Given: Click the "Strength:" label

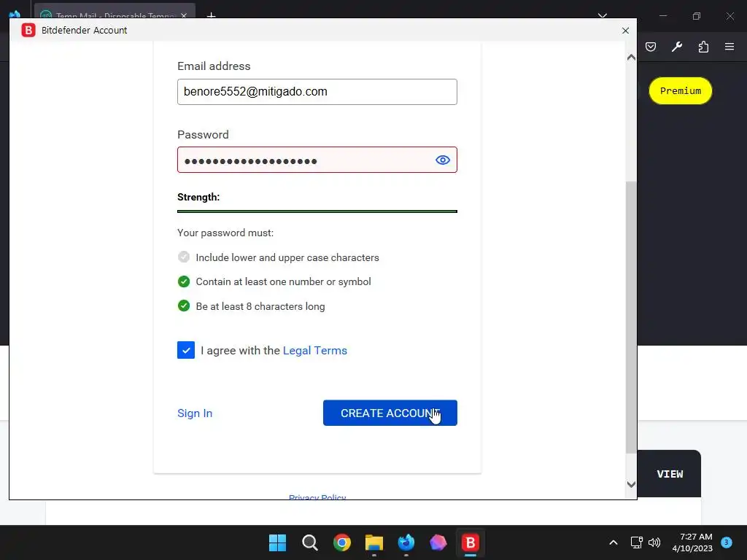Looking at the screenshot, I should tap(198, 197).
